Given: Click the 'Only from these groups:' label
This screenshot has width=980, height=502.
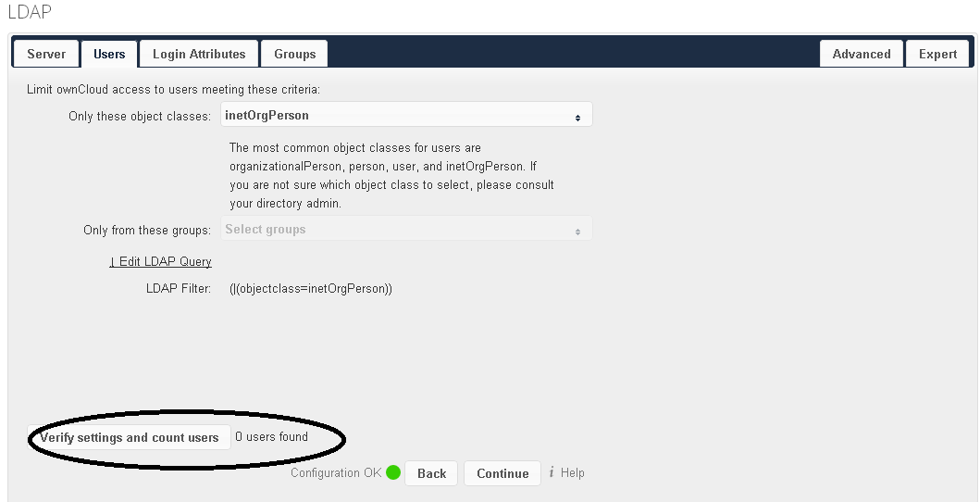Looking at the screenshot, I should (147, 230).
